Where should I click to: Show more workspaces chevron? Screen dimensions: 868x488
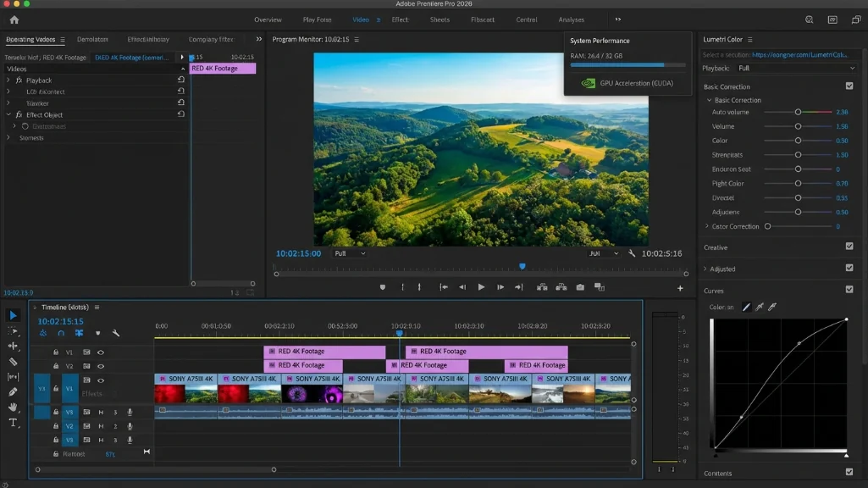click(x=618, y=19)
